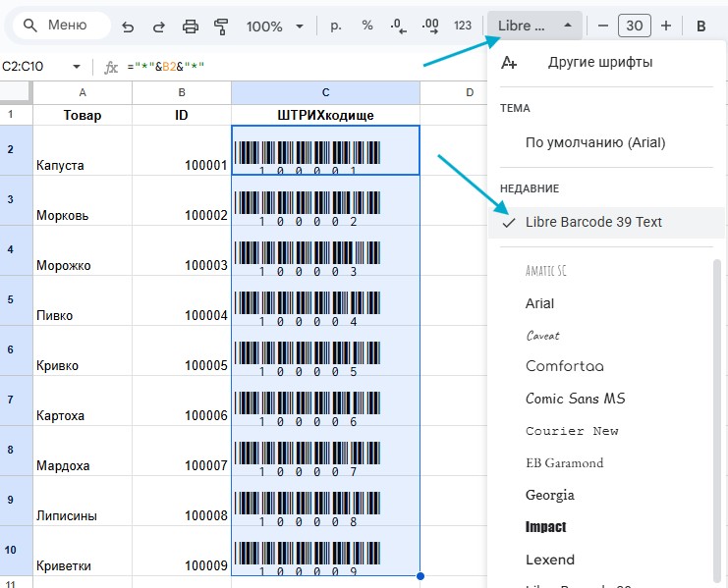Screen dimensions: 728x588
Task: Click the ID header cell
Action: pos(182,115)
